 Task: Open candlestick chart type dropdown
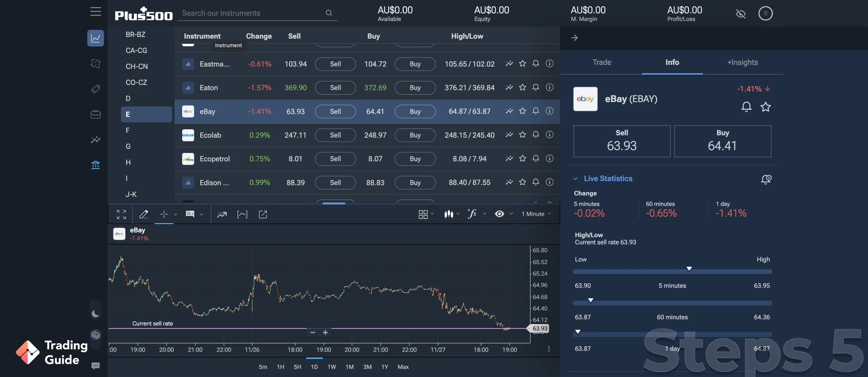[452, 214]
